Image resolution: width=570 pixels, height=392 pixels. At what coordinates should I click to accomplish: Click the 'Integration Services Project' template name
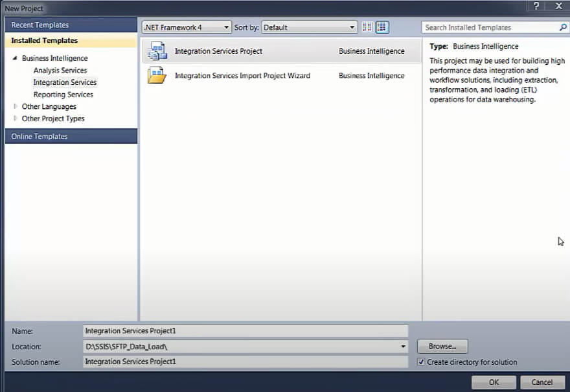[x=218, y=51]
